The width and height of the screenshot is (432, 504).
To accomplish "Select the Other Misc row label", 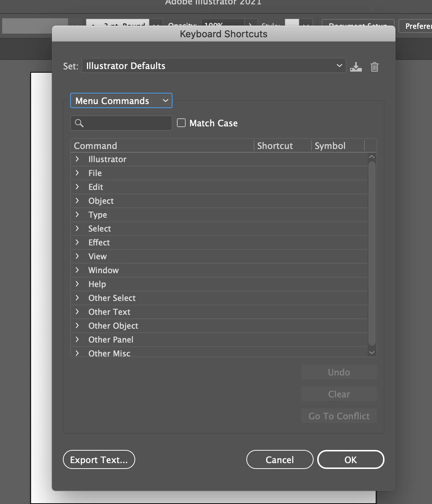I will [109, 353].
